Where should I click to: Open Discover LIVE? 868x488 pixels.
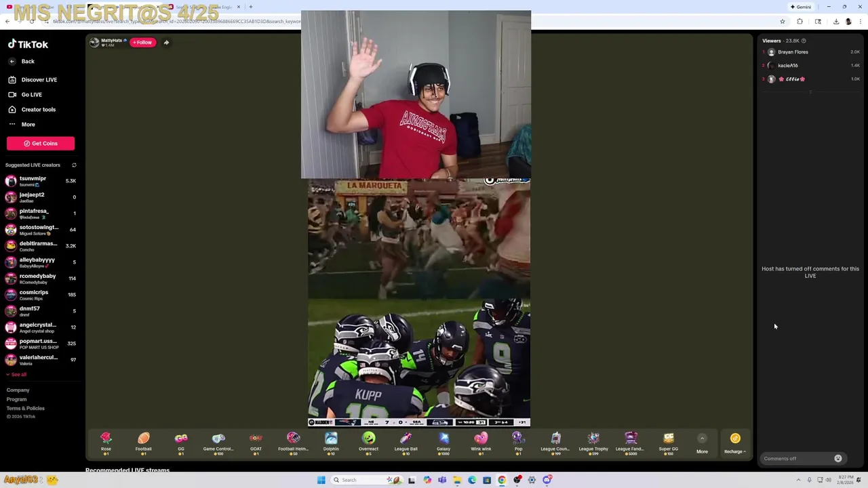tap(33, 80)
